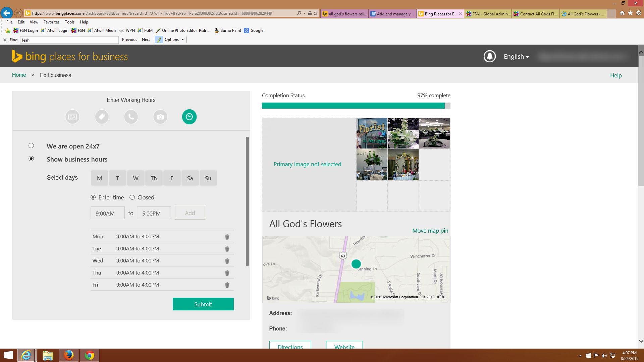
Task: Delete Monday hours with trash icon
Action: [227, 237]
